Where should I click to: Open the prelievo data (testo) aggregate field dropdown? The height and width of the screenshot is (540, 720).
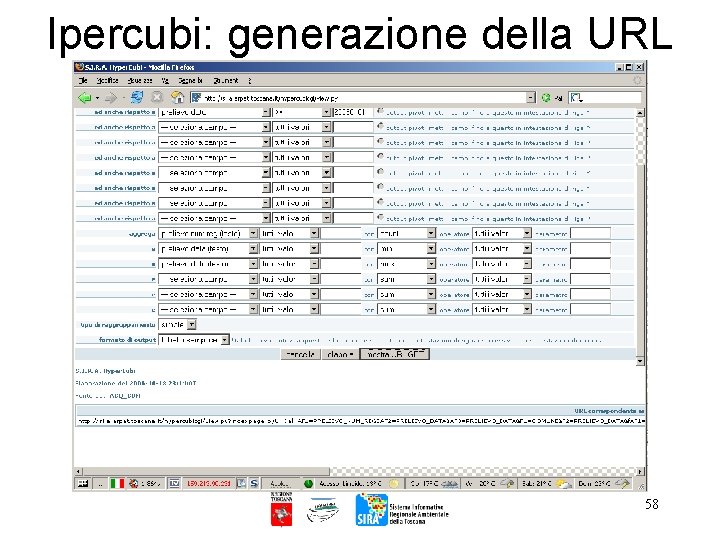[x=208, y=248]
